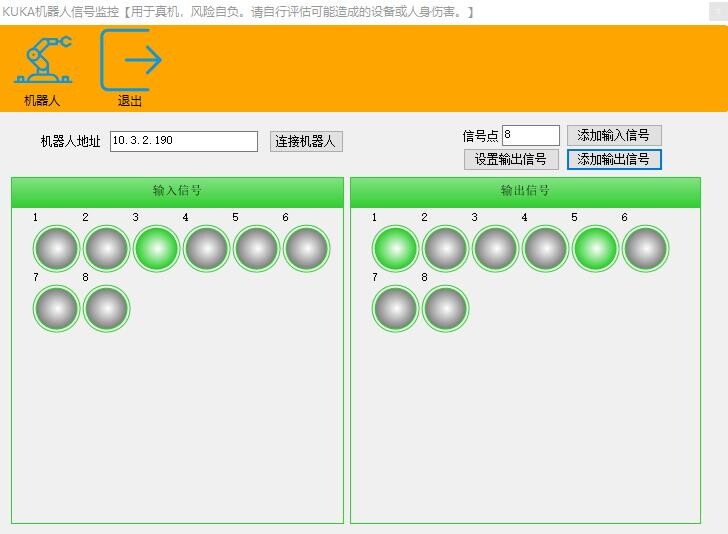This screenshot has width=728, height=534.
Task: Toggle input signal indicator 5
Action: point(257,248)
